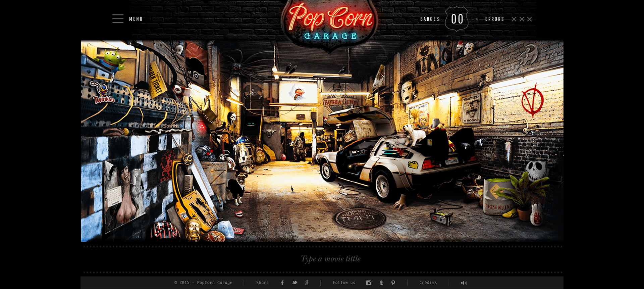Click the copyright PopCorn Garage text
644x289 pixels.
pos(203,283)
